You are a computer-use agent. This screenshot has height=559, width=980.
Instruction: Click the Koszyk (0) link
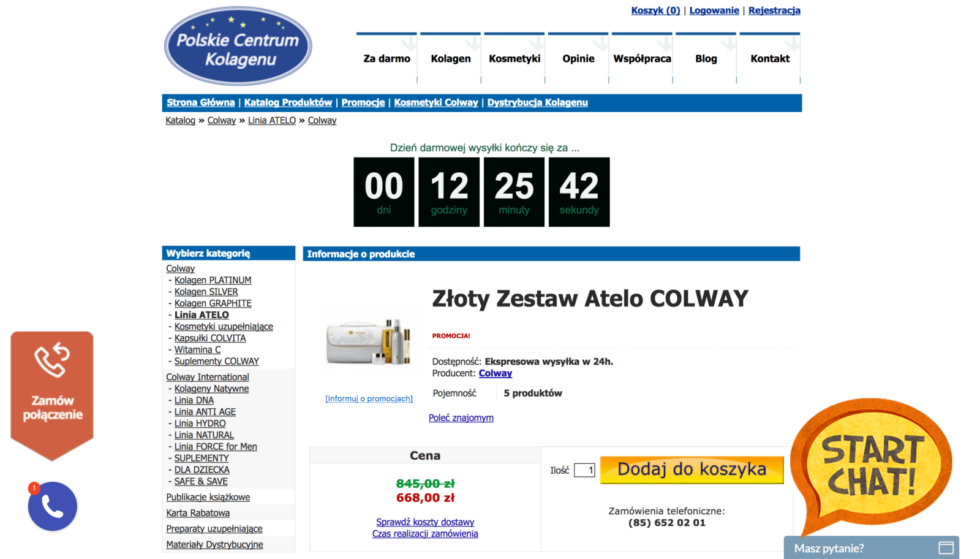coord(655,10)
